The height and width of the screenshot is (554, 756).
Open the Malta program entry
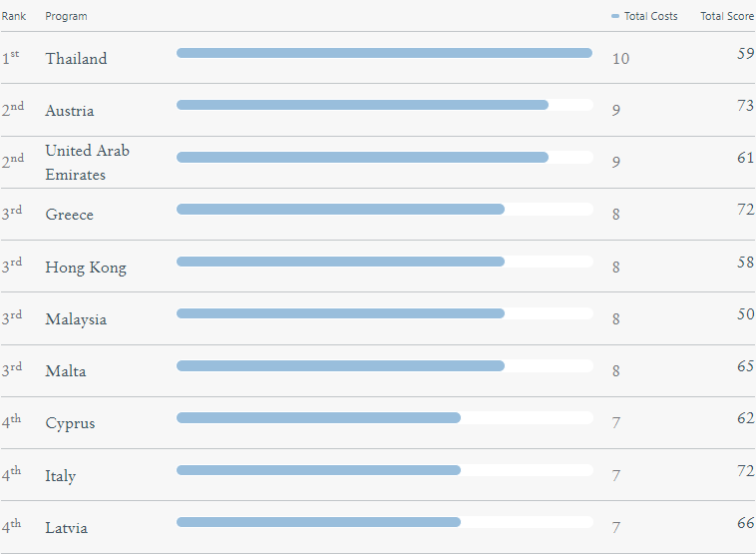pyautogui.click(x=66, y=371)
